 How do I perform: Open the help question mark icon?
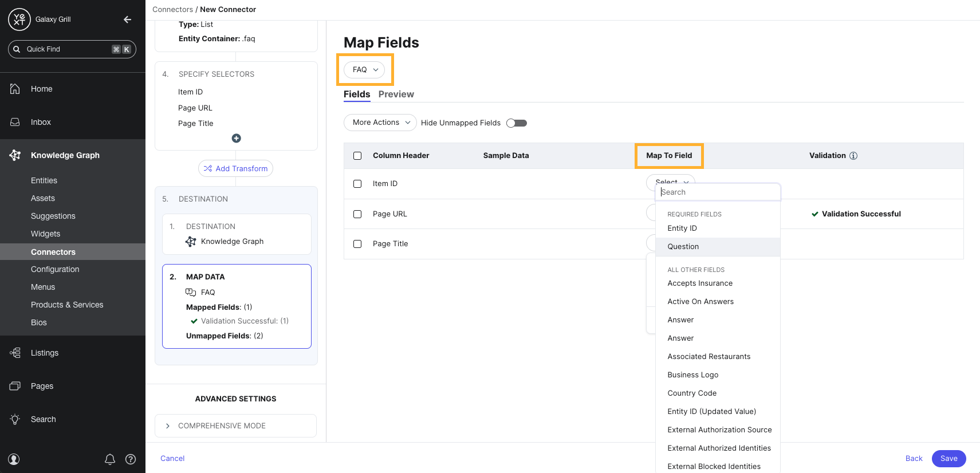(x=131, y=459)
